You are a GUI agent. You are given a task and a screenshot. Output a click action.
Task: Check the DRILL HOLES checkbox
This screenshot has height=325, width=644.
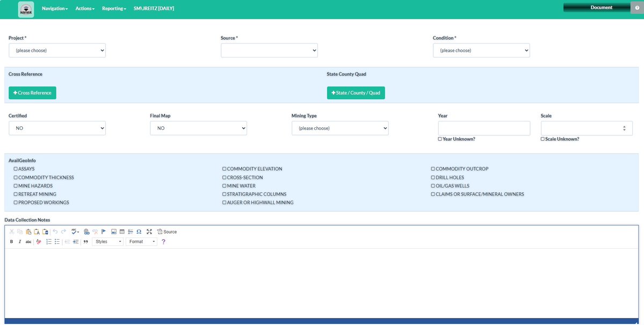point(433,177)
